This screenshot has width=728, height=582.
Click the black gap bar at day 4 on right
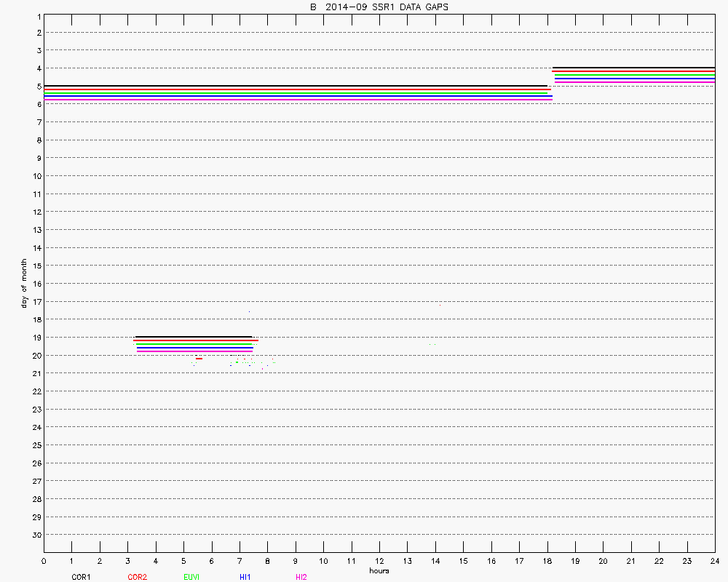(x=633, y=68)
